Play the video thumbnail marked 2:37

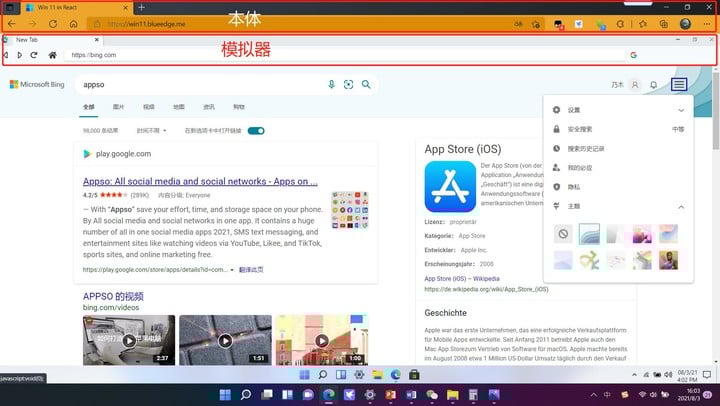[x=129, y=340]
